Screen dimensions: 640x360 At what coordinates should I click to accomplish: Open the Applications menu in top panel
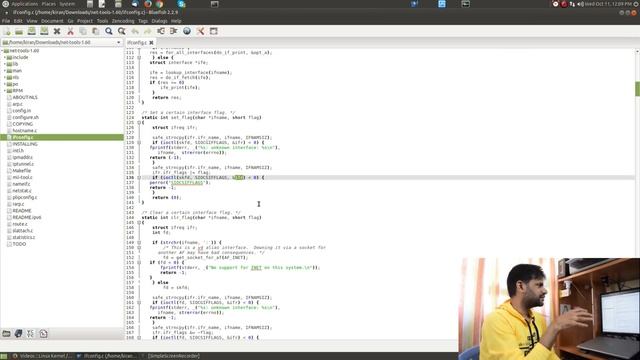pos(24,4)
